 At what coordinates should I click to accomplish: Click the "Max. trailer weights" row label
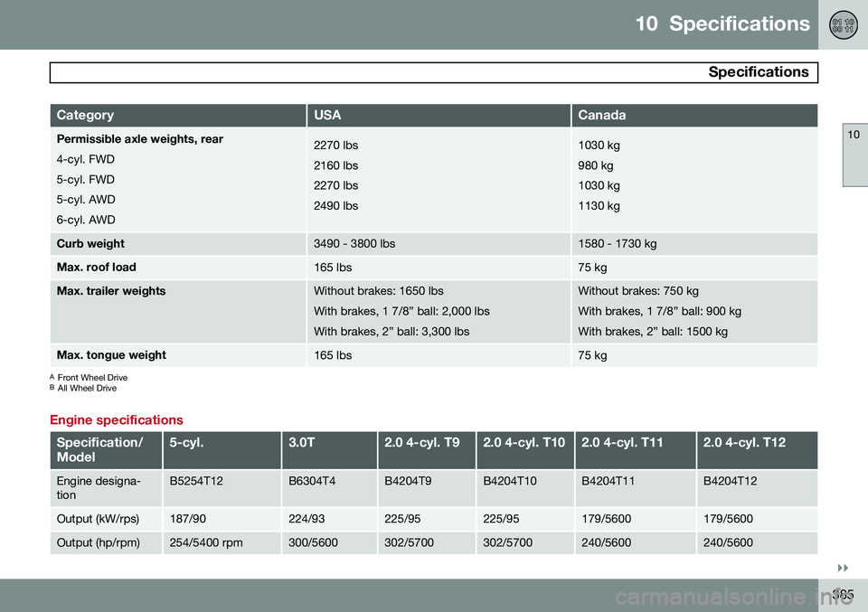point(110,291)
